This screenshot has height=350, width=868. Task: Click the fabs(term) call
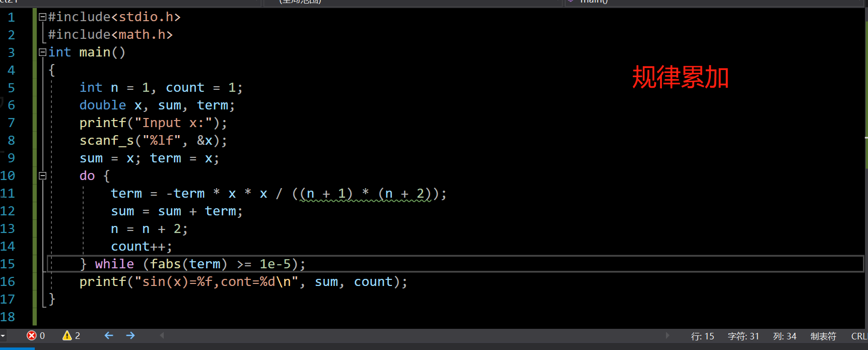point(188,264)
